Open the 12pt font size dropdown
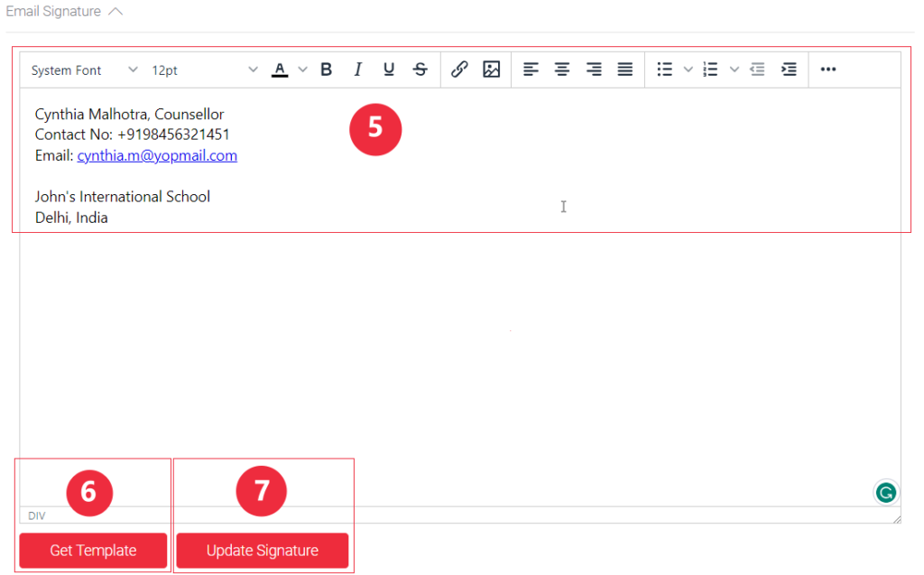The width and height of the screenshot is (924, 575). (204, 70)
